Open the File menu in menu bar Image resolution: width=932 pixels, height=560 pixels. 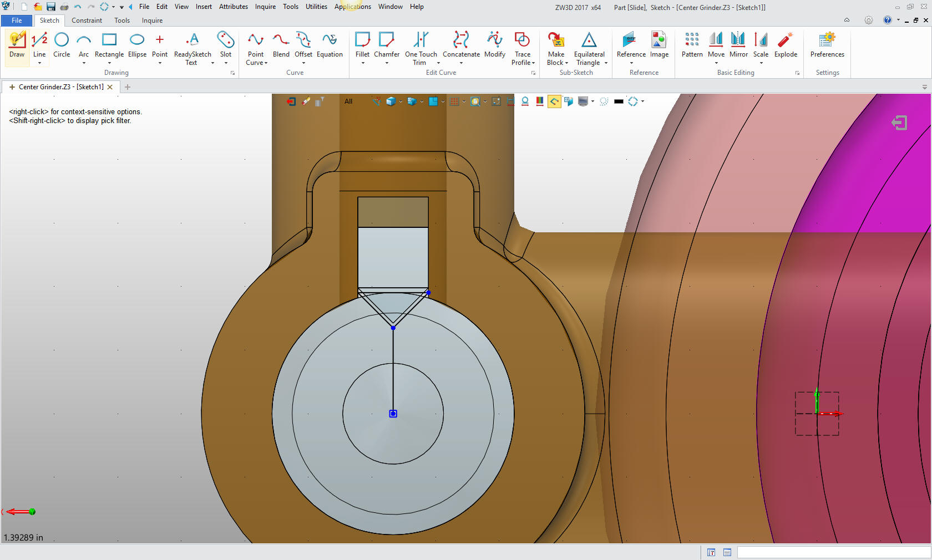tap(144, 7)
